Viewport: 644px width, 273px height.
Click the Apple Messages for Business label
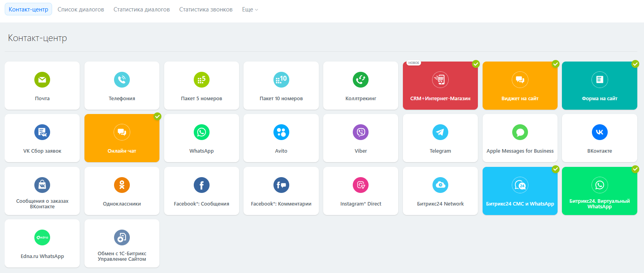520,151
